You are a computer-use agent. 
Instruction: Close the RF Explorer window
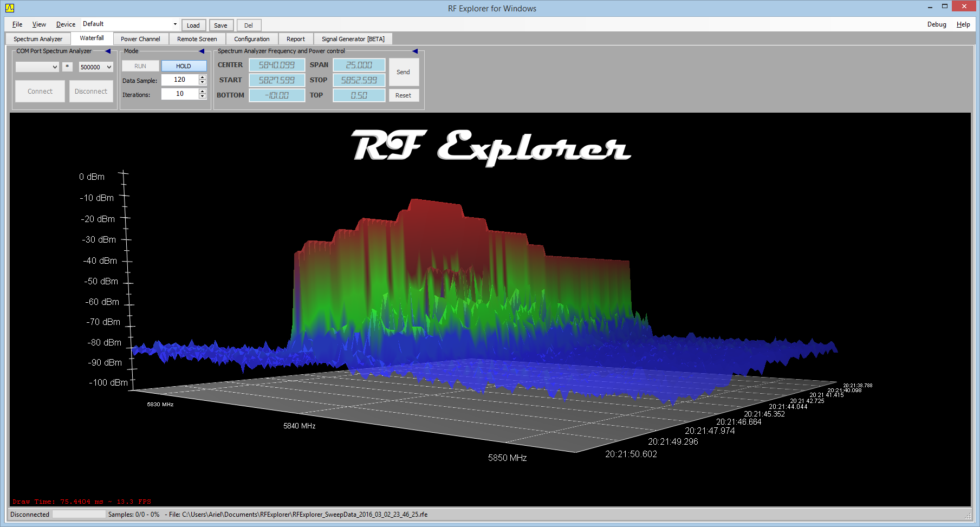pos(964,6)
